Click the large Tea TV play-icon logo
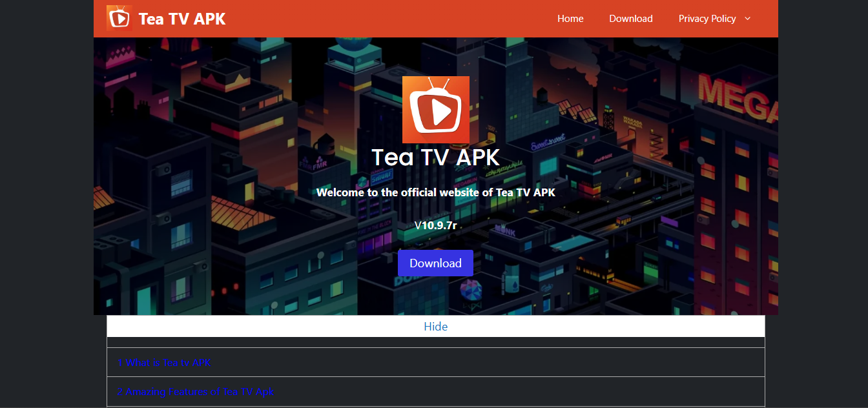868x408 pixels. tap(436, 110)
